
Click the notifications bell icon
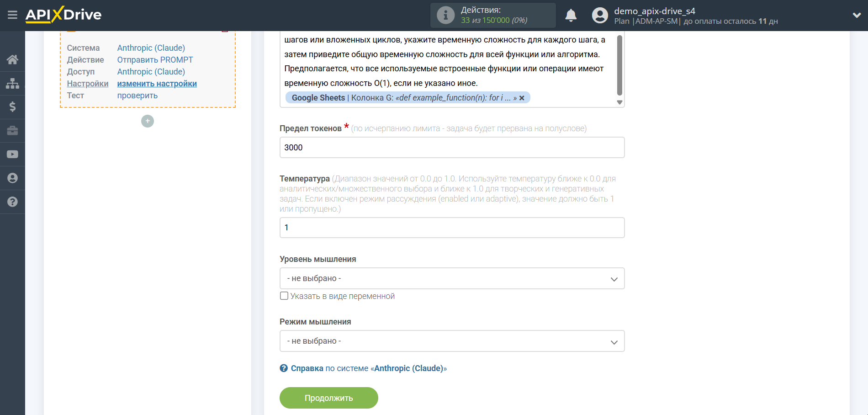tap(571, 16)
